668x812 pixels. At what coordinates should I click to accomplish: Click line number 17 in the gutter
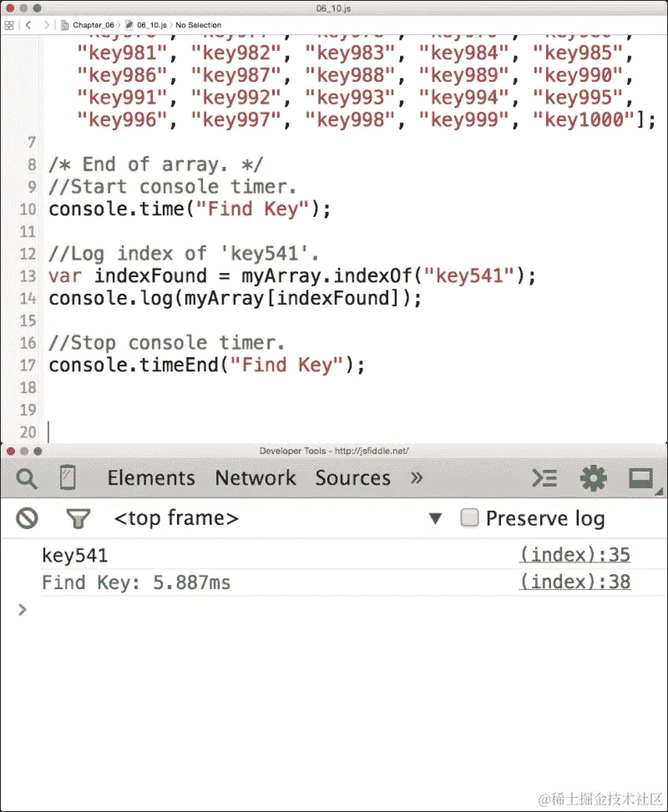pyautogui.click(x=28, y=366)
